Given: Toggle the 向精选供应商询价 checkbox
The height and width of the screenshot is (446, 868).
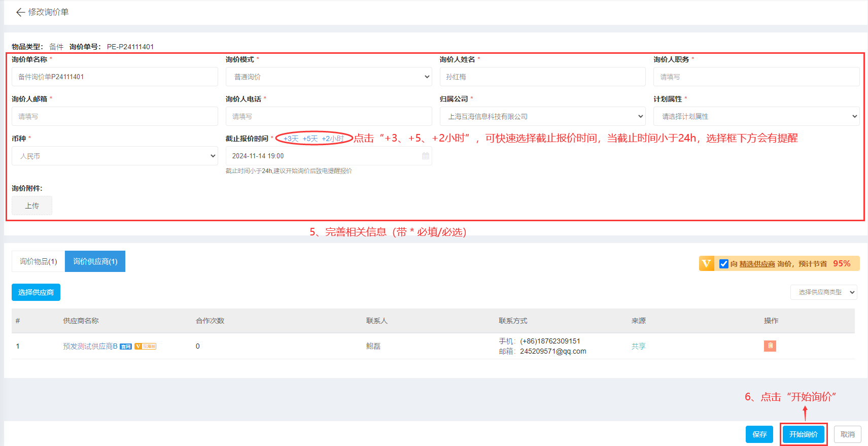Looking at the screenshot, I should 724,264.
